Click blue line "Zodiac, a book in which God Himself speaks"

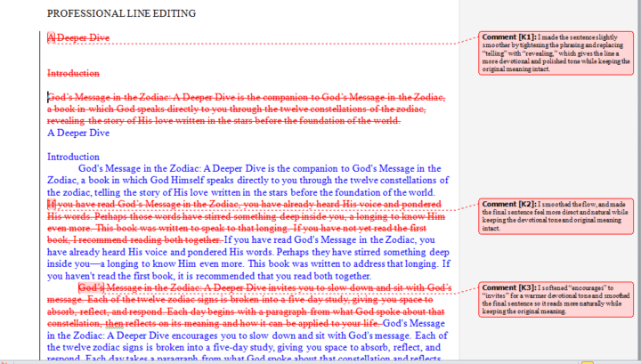click(x=247, y=181)
